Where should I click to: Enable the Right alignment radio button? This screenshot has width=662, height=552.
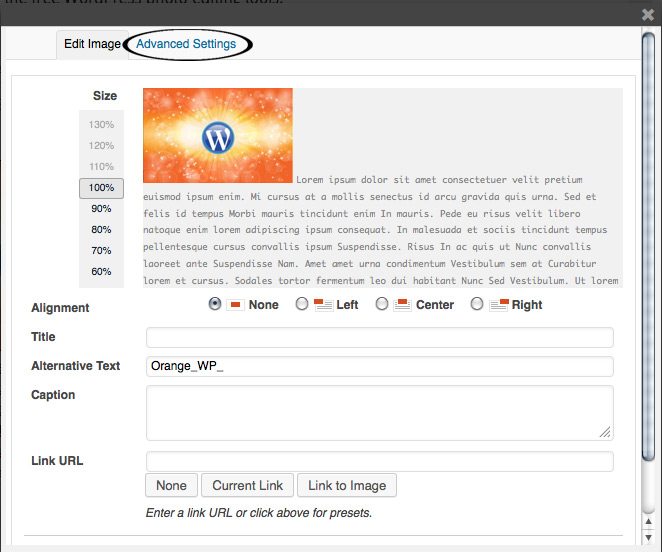coord(477,305)
